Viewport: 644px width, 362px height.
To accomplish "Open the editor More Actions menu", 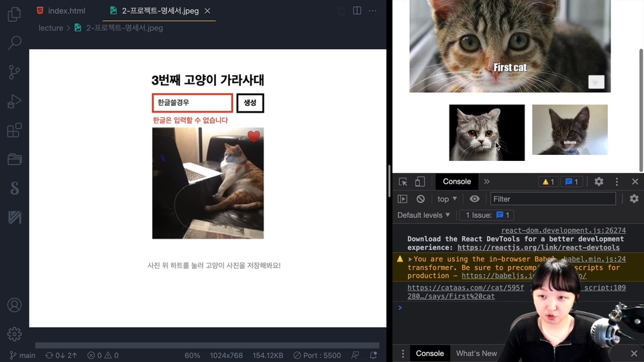I will point(372,11).
